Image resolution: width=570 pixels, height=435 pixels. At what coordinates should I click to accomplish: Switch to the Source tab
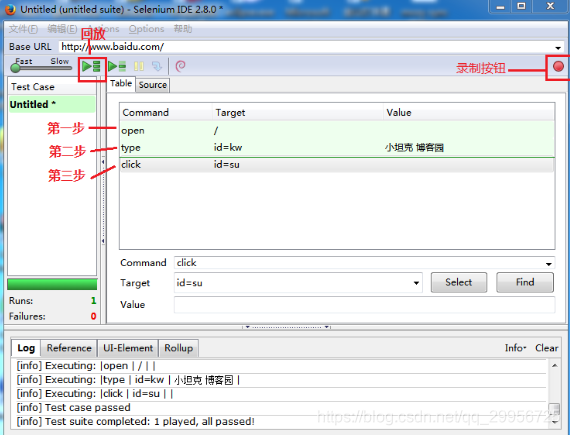click(153, 85)
